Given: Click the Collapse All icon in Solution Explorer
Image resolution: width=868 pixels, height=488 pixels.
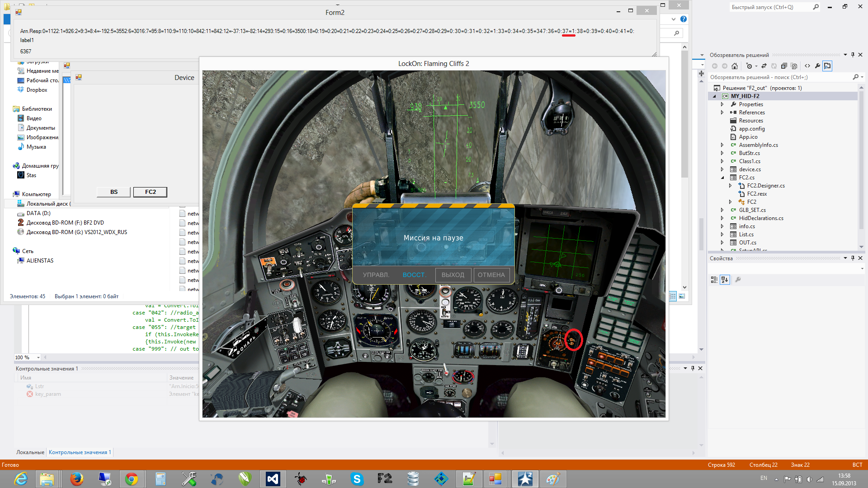Looking at the screenshot, I should tap(784, 66).
